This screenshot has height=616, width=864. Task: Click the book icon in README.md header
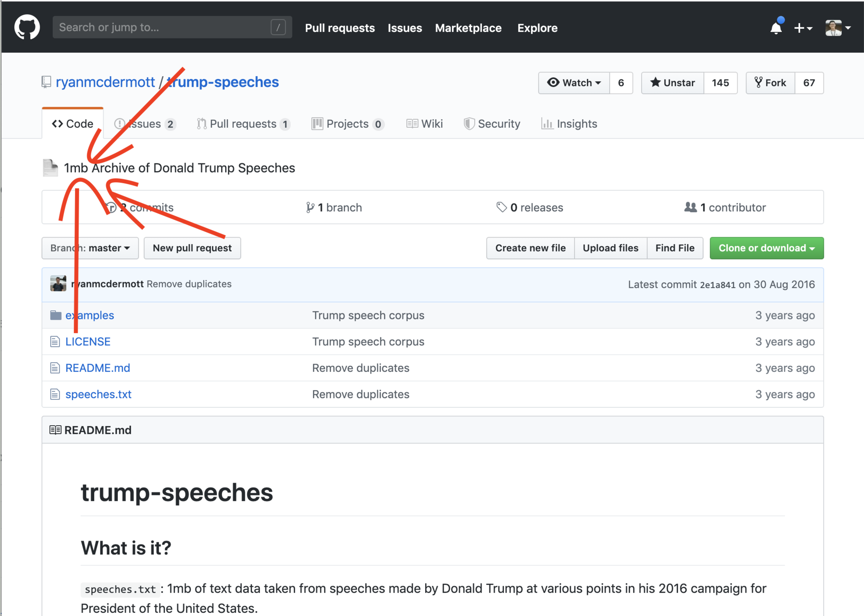55,430
